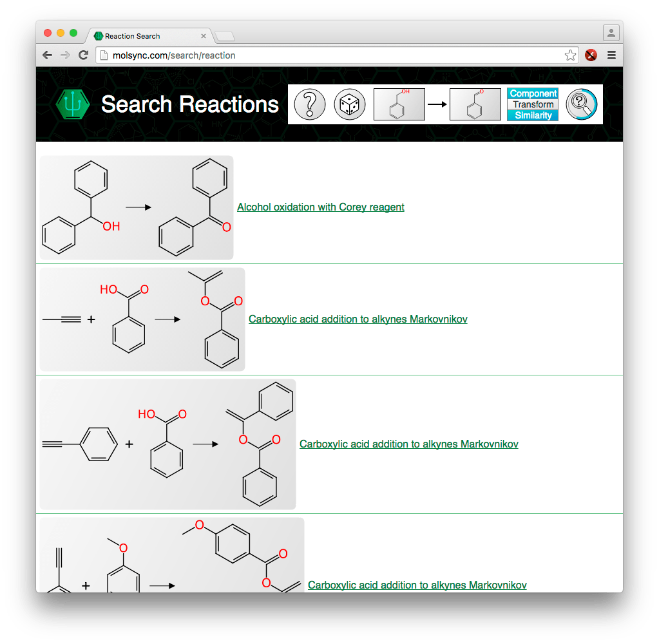Select the Transform search mode

tap(533, 104)
